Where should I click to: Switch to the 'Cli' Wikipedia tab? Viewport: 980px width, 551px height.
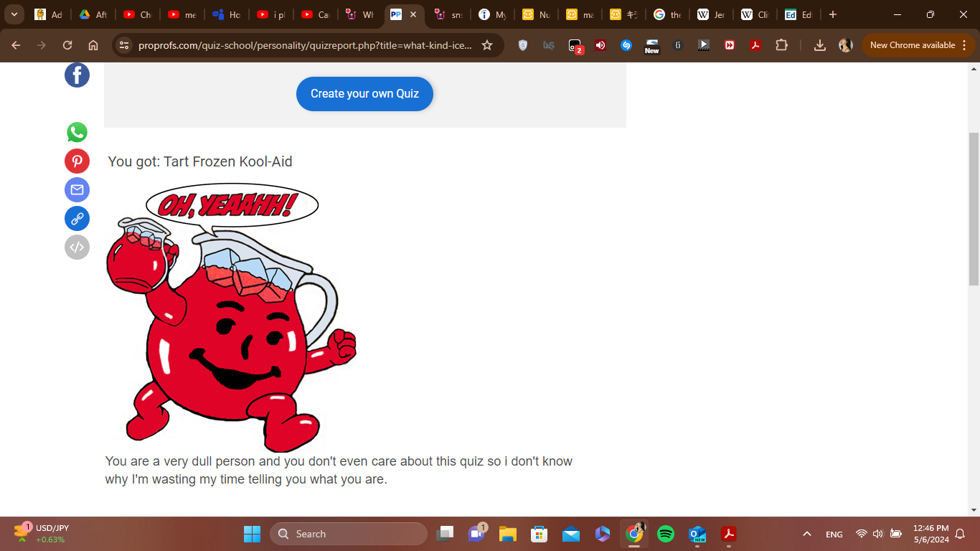(755, 14)
